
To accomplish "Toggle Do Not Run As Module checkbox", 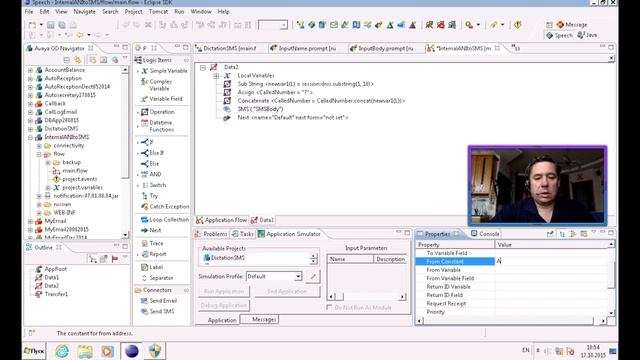I will point(329,307).
